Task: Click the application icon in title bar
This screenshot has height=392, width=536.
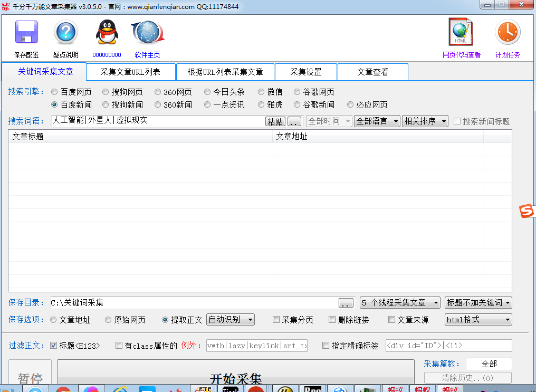Action: 6,6
